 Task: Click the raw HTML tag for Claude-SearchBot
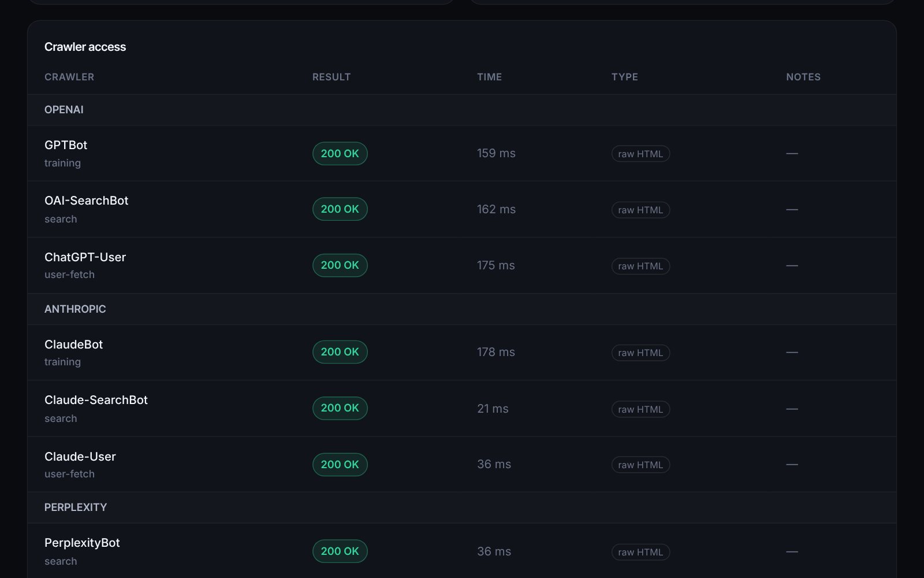640,409
